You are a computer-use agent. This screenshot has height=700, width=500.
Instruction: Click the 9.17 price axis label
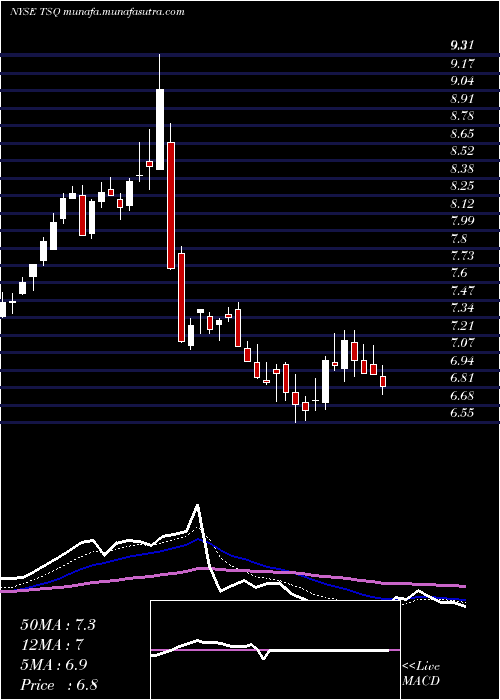[x=462, y=63]
